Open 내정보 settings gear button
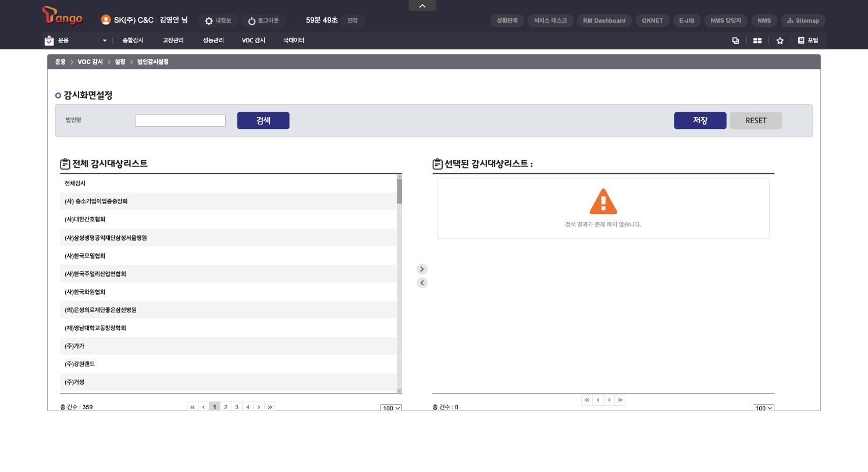The width and height of the screenshot is (868, 472). tap(218, 20)
